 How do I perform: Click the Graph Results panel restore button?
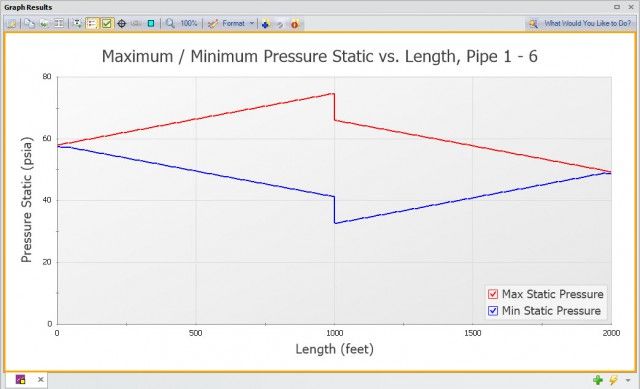pyautogui.click(x=617, y=7)
